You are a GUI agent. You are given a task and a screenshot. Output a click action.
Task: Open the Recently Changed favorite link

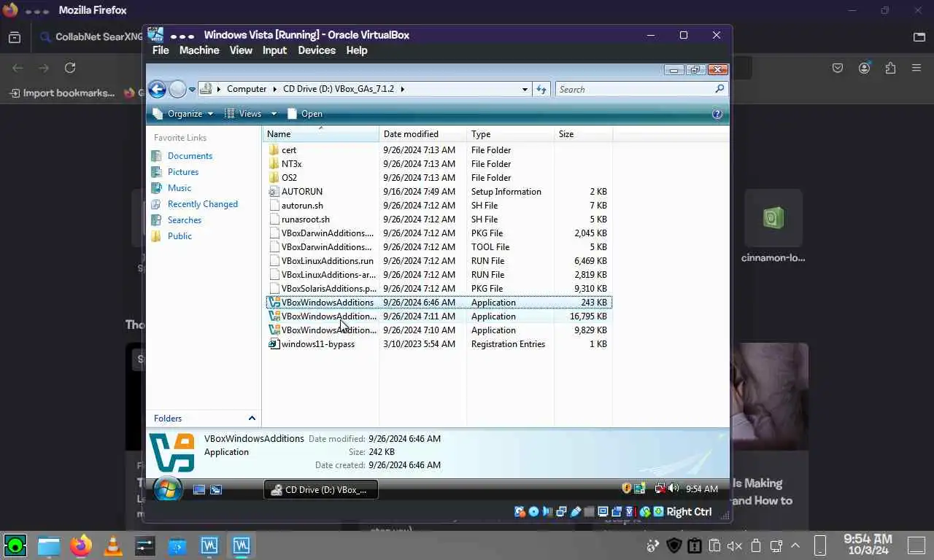point(203,204)
